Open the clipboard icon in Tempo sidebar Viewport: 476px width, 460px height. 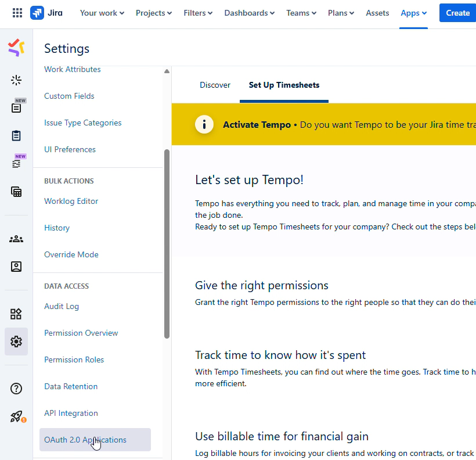(16, 135)
